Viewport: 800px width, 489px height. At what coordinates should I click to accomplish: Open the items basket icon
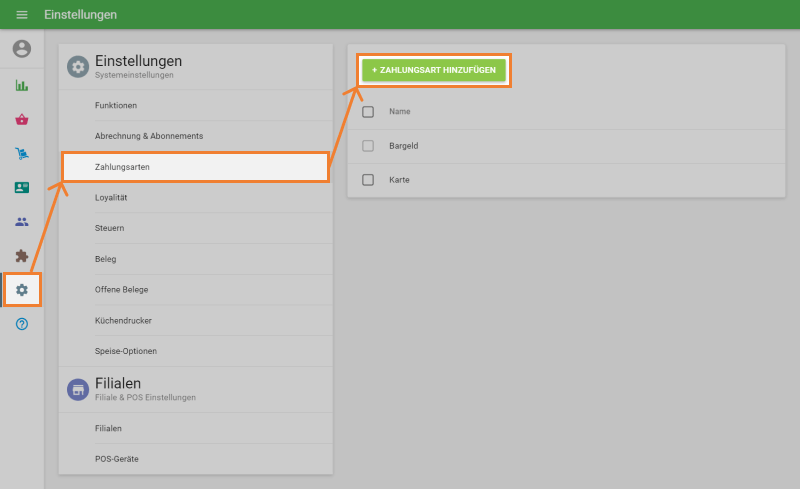pos(22,120)
